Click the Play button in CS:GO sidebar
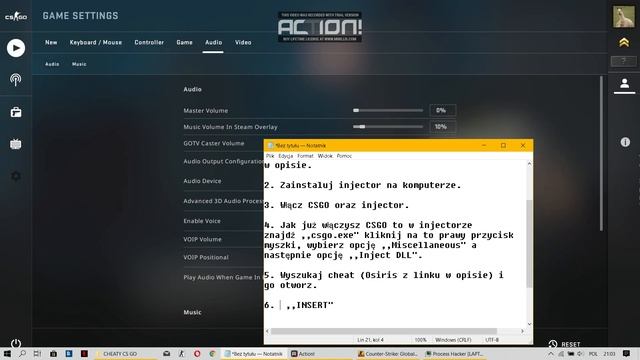The height and width of the screenshot is (360, 640). click(x=16, y=48)
